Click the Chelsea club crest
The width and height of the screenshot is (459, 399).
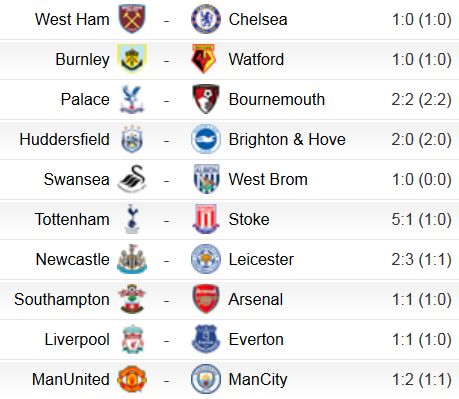click(206, 19)
